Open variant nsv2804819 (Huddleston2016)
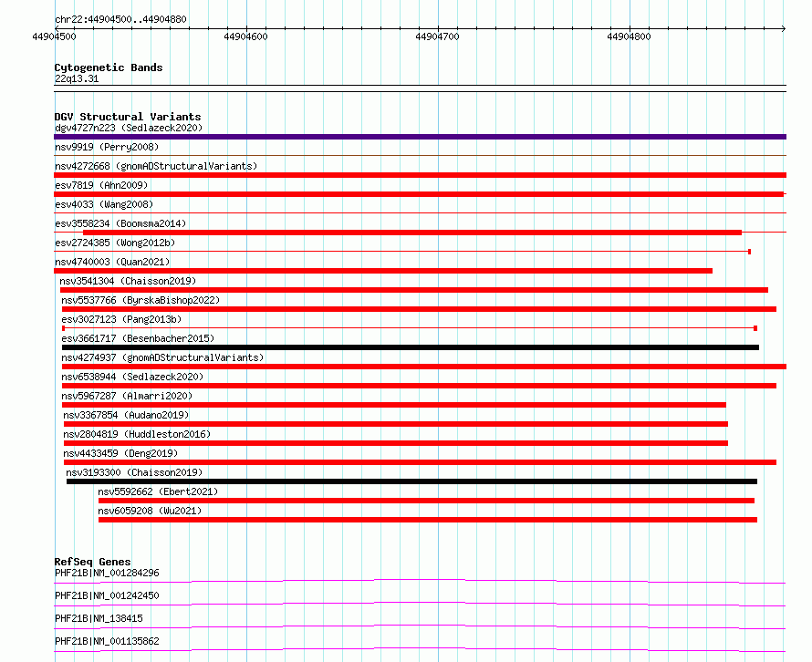 (x=137, y=434)
